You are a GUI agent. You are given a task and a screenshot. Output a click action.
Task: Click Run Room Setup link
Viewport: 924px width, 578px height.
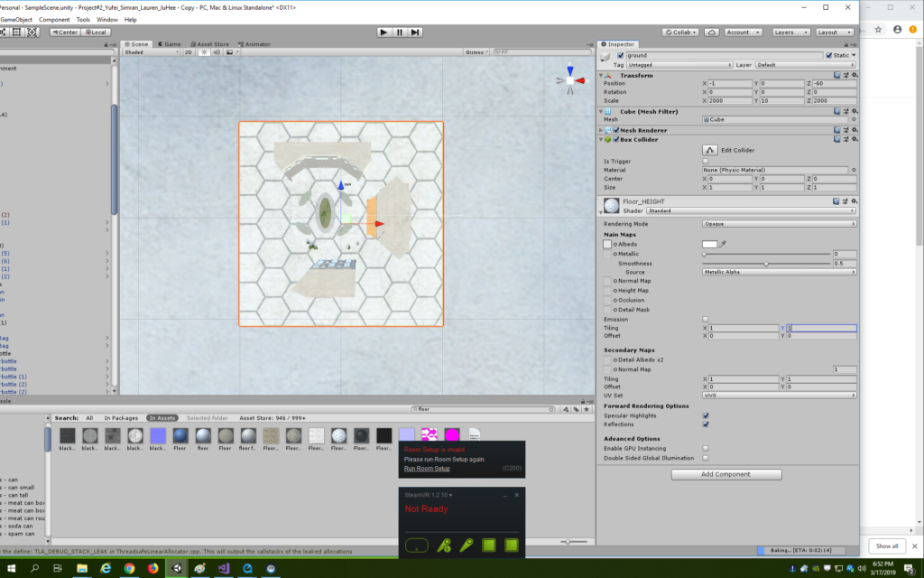pos(427,469)
